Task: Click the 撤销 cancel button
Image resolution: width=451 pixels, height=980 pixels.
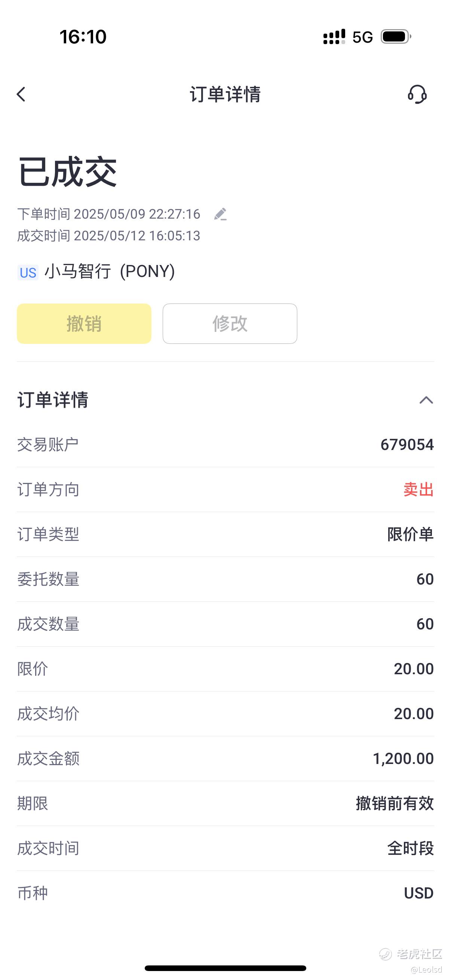Action: [x=84, y=324]
